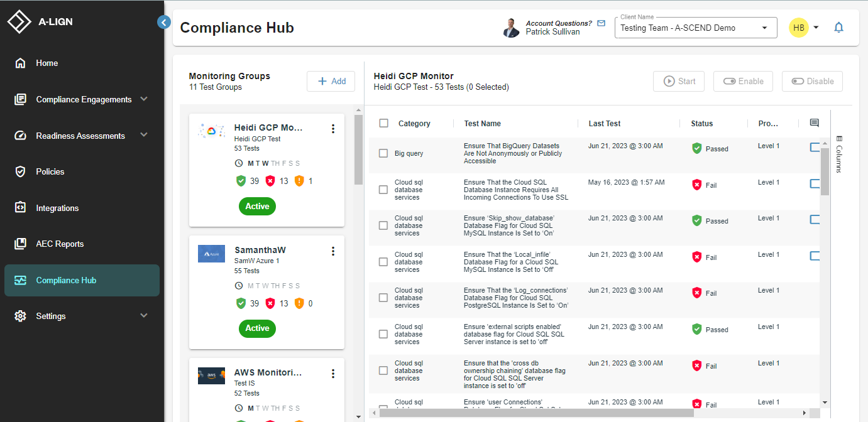The height and width of the screenshot is (422, 868).
Task: Expand Settings submenu chevron
Action: pos(144,316)
